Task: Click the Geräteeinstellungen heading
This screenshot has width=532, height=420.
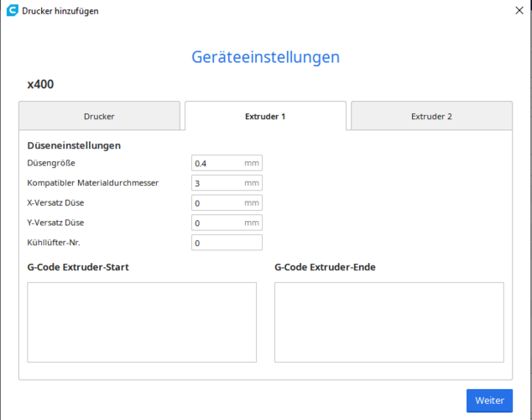Action: pos(265,57)
